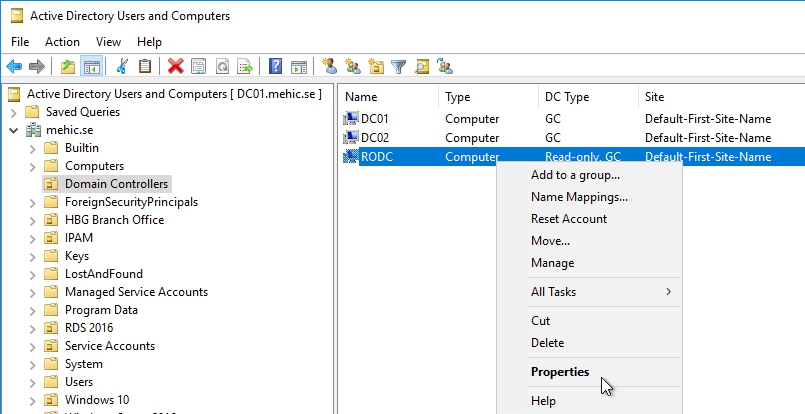This screenshot has height=414, width=805.
Task: Click the Filter funnel toolbar icon
Action: pyautogui.click(x=399, y=67)
